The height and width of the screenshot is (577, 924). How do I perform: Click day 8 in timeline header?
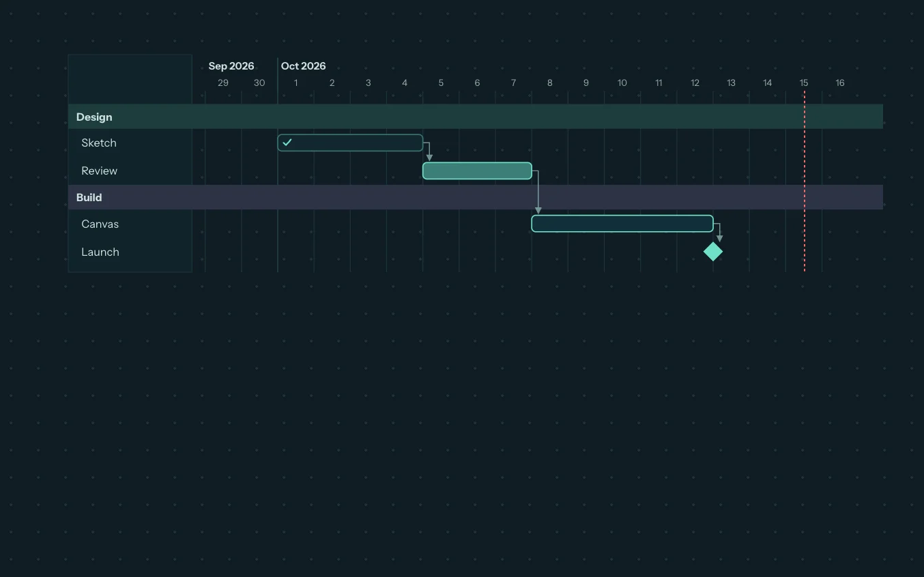pyautogui.click(x=549, y=83)
